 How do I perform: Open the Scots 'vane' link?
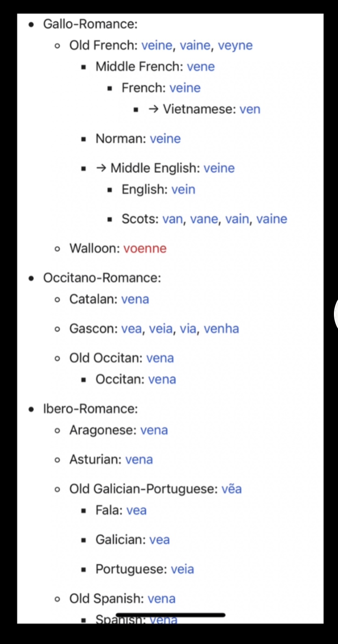[x=205, y=219]
